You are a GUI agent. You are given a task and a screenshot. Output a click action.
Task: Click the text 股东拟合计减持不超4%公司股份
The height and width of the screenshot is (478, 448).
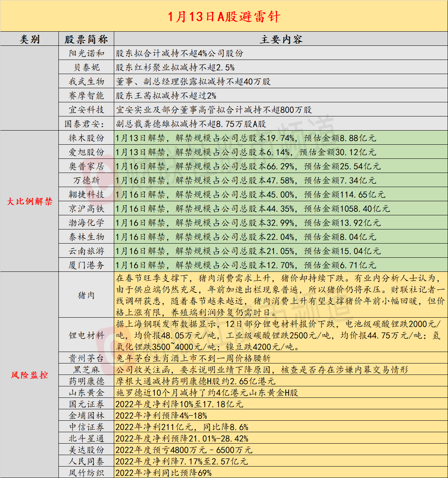coord(180,53)
